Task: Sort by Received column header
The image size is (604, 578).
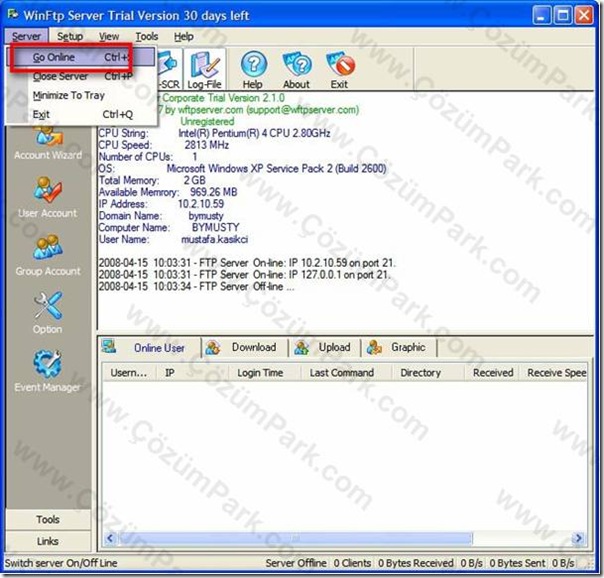Action: coord(492,372)
